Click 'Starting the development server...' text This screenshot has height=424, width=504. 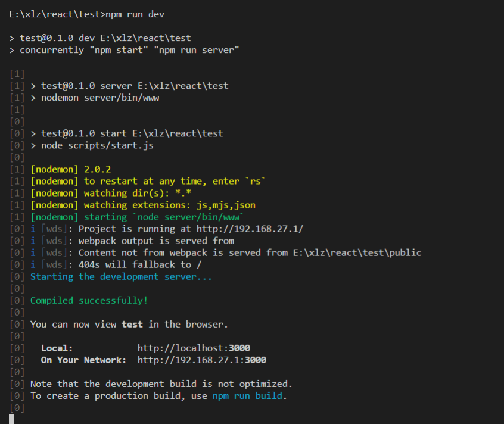point(121,276)
